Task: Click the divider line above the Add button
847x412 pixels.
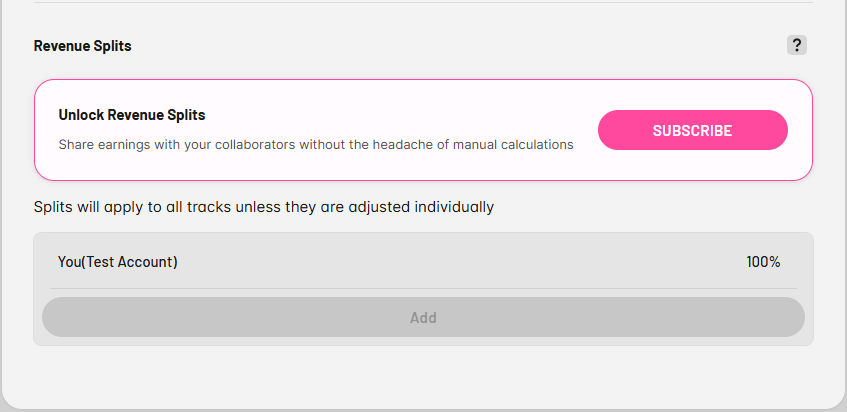Action: [x=424, y=288]
